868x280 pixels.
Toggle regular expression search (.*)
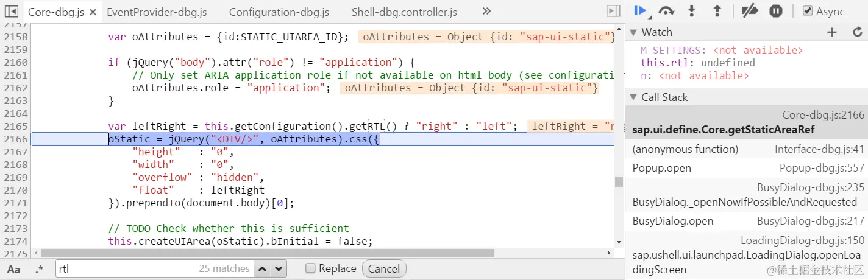pyautogui.click(x=39, y=269)
